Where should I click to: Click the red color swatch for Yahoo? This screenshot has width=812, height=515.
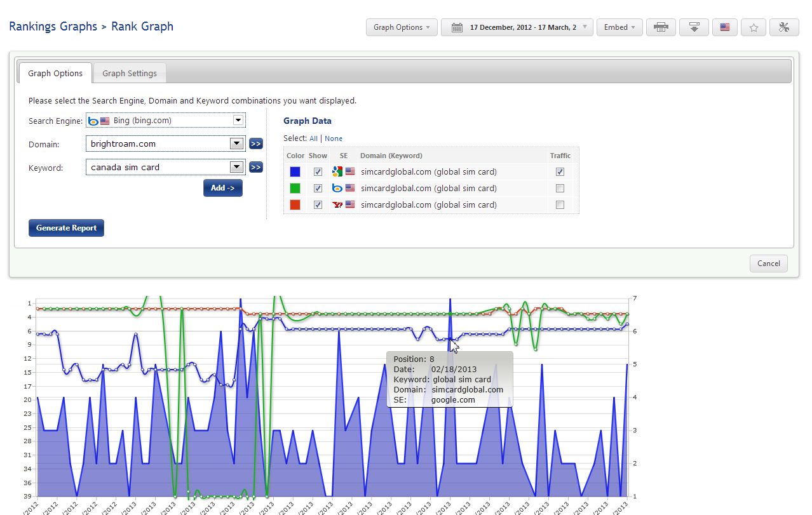point(295,205)
